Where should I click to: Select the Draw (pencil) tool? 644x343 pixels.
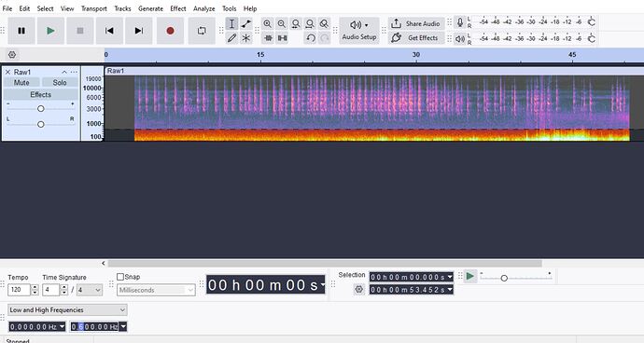tap(231, 38)
